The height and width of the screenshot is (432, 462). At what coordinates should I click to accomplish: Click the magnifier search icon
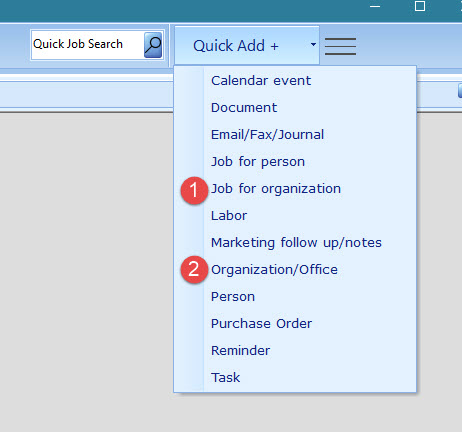(x=153, y=45)
